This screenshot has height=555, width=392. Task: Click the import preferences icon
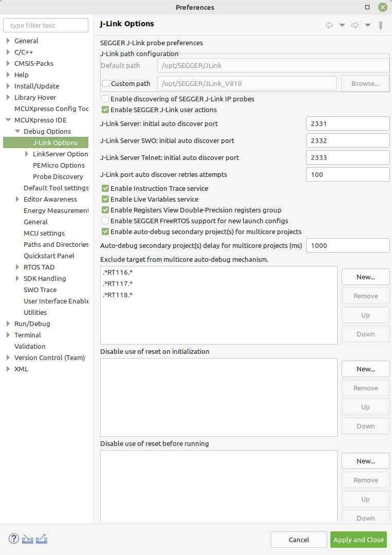point(28,539)
